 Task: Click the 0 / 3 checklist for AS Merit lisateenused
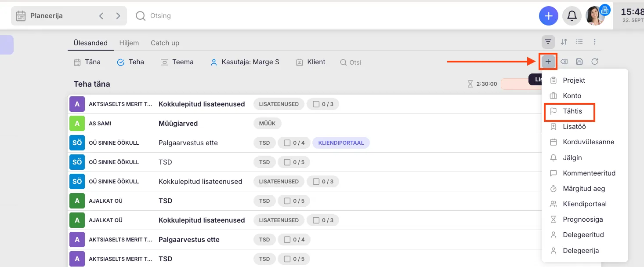[323, 104]
